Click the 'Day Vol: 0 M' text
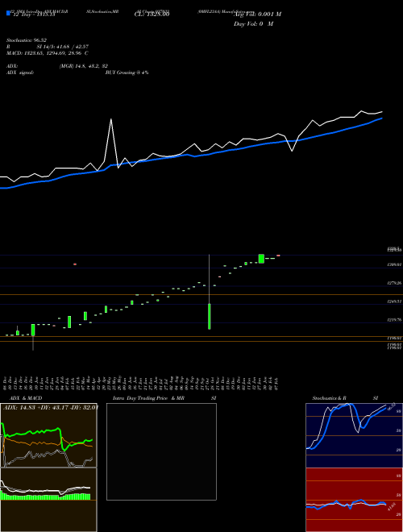The height and width of the screenshot is (532, 403). 253,23
